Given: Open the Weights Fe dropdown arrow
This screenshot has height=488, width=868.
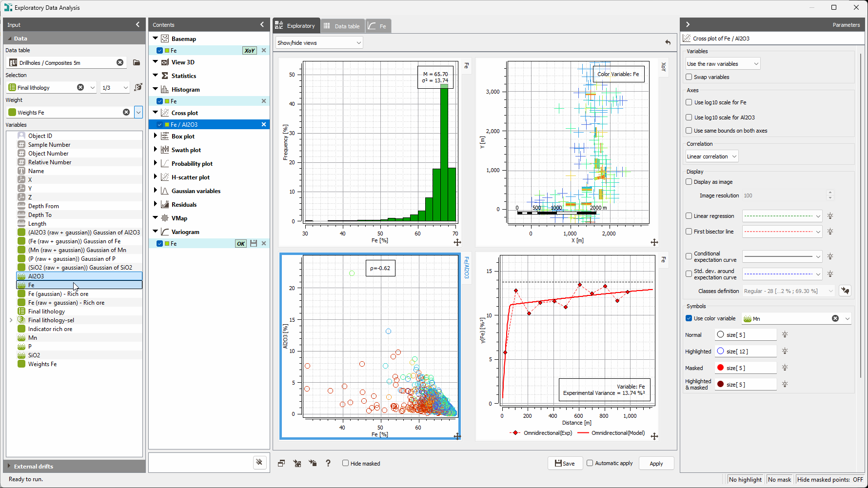Looking at the screenshot, I should click(138, 112).
